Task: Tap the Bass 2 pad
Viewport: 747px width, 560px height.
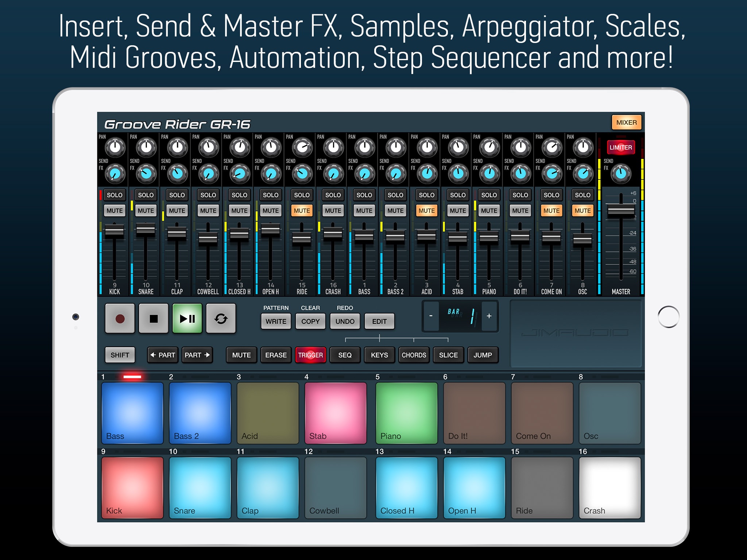Action: tap(200, 413)
